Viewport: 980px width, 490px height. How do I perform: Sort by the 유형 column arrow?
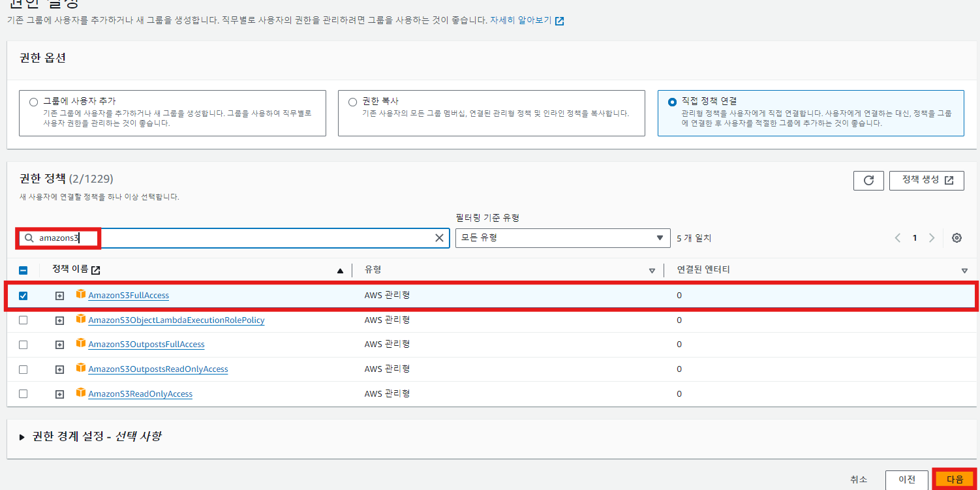(x=651, y=271)
